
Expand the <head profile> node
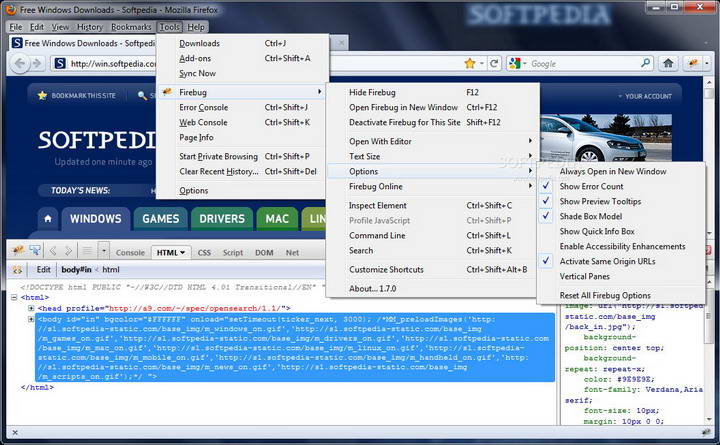point(31,308)
